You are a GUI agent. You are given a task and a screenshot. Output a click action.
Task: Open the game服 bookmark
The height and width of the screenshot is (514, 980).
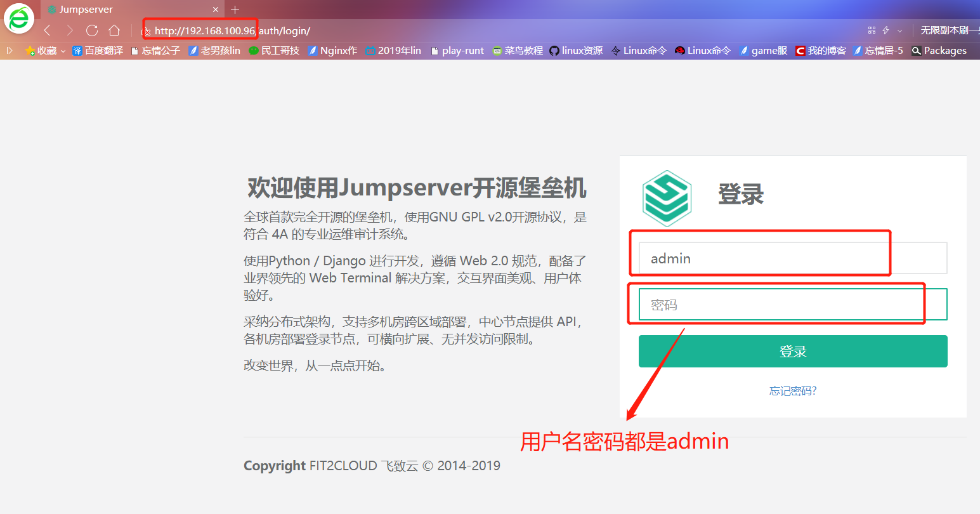click(764, 50)
